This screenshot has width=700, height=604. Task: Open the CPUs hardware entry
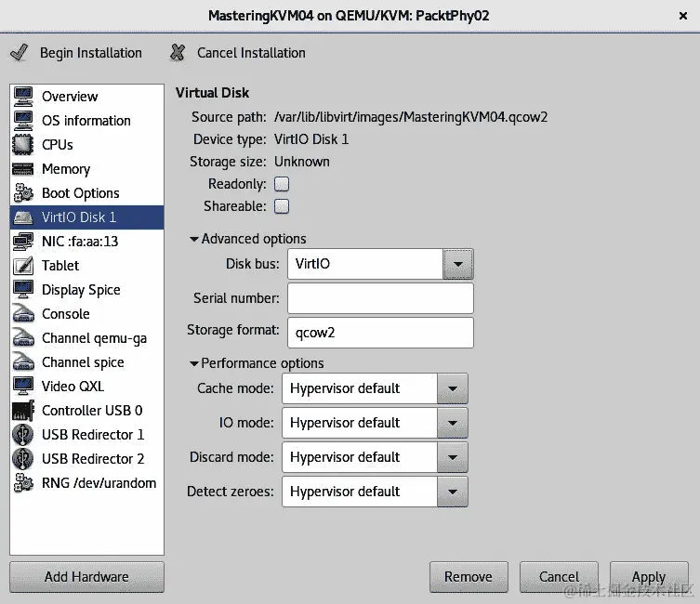pyautogui.click(x=87, y=145)
